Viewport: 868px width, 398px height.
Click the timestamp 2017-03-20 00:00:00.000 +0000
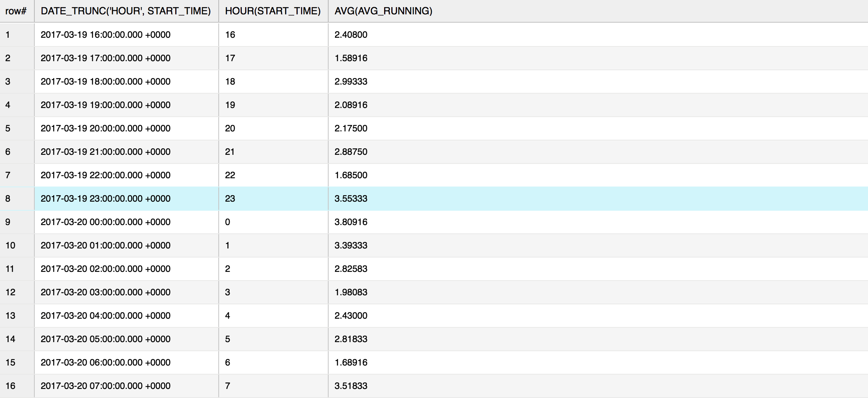tap(105, 222)
